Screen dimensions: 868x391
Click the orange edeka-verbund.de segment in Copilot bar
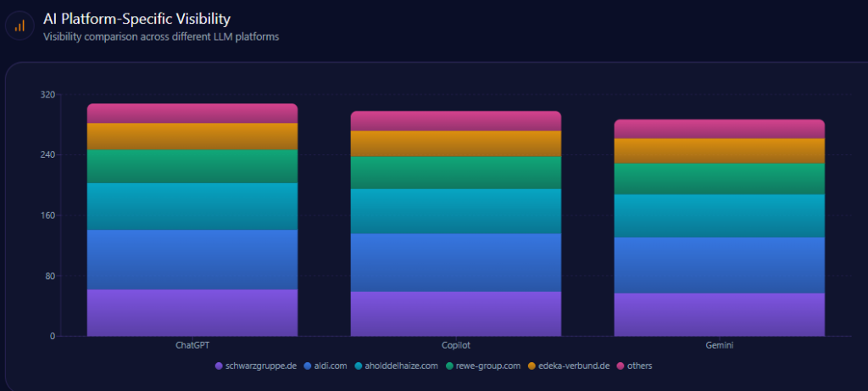(456, 143)
